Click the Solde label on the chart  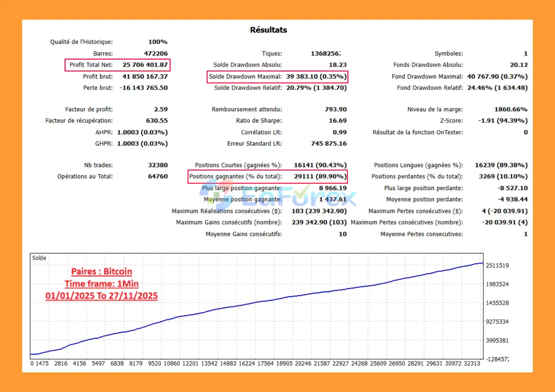click(x=39, y=258)
